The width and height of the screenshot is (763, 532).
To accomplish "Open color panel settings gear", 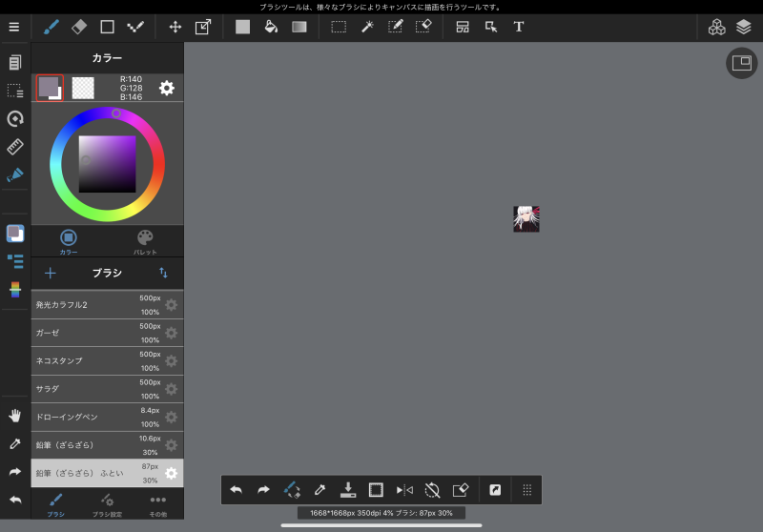I will [x=167, y=88].
